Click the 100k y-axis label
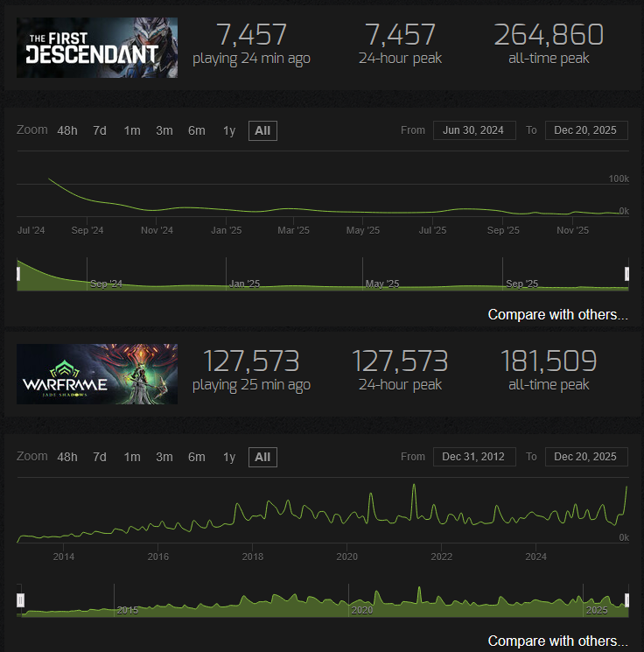The height and width of the screenshot is (652, 644). coord(619,179)
